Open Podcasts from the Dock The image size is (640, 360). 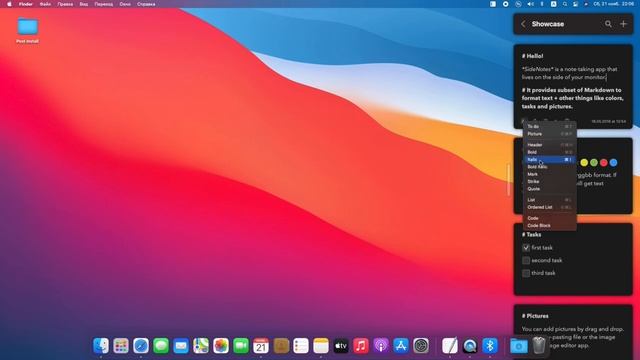(381, 346)
